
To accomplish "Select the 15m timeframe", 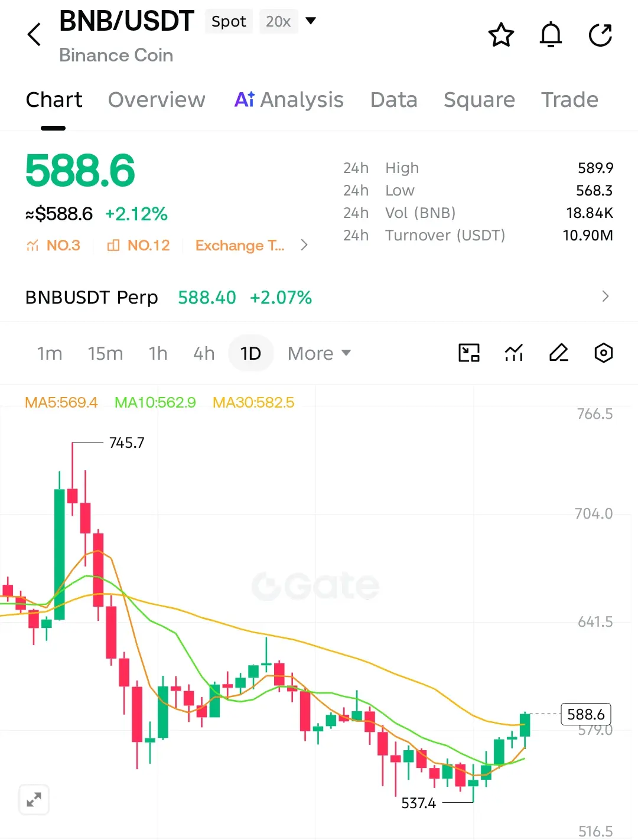I will [x=105, y=353].
